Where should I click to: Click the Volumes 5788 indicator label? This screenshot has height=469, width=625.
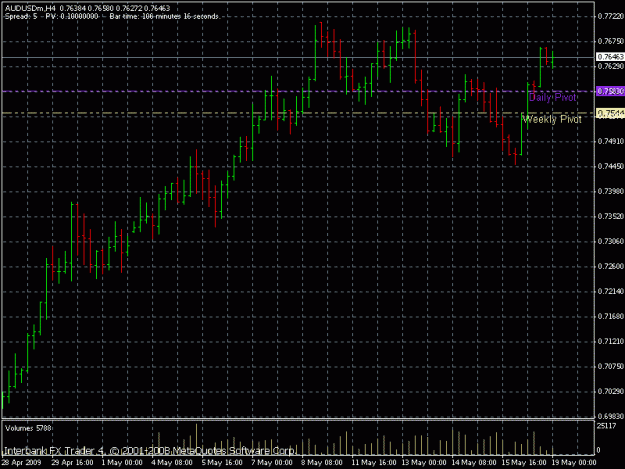[x=28, y=428]
